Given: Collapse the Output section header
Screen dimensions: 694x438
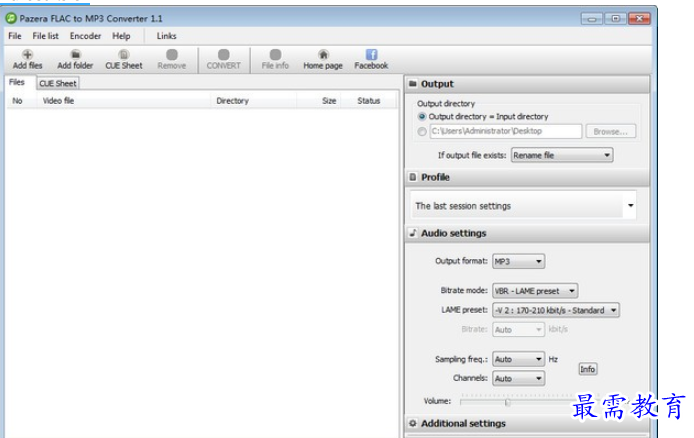Looking at the screenshot, I should tap(528, 84).
